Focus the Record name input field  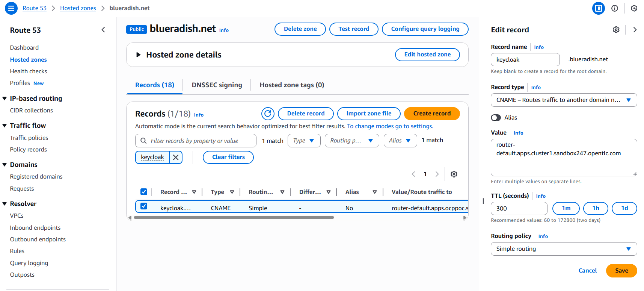click(x=525, y=59)
